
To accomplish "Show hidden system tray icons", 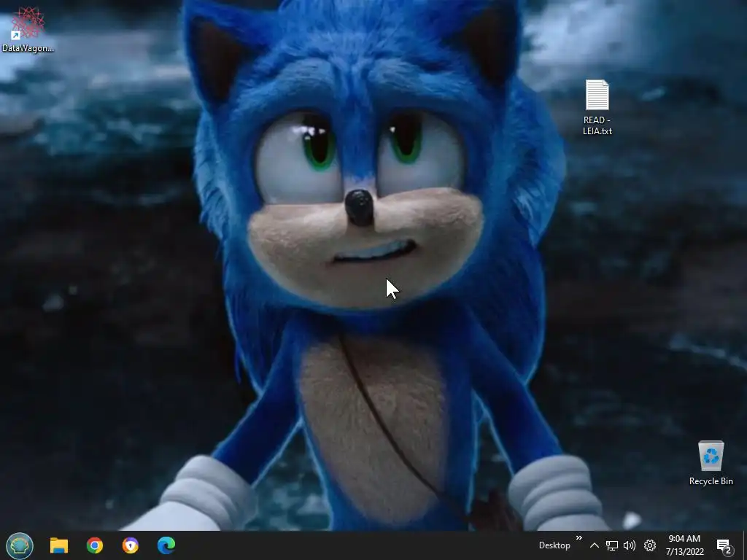I will 594,545.
